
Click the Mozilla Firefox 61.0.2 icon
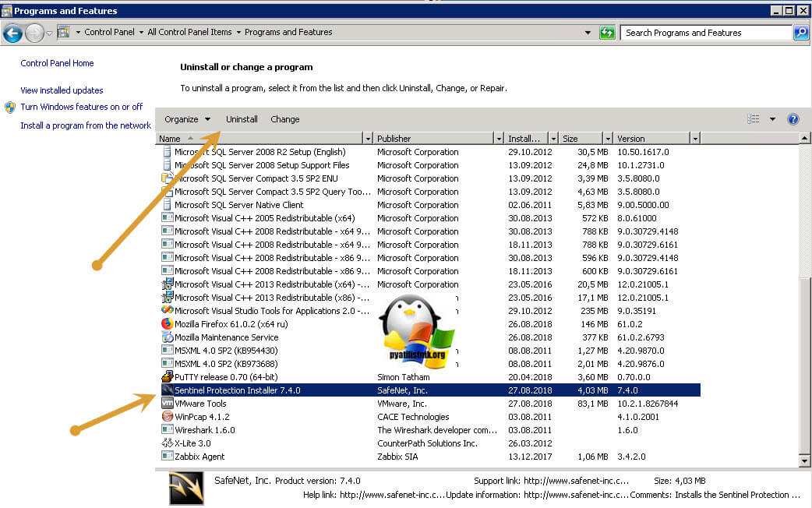click(167, 324)
